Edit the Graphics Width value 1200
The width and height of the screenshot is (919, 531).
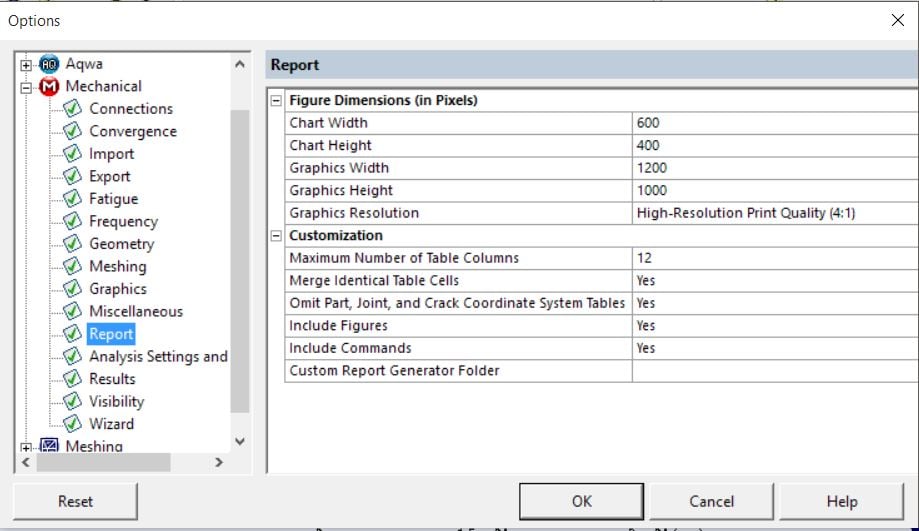coord(775,168)
